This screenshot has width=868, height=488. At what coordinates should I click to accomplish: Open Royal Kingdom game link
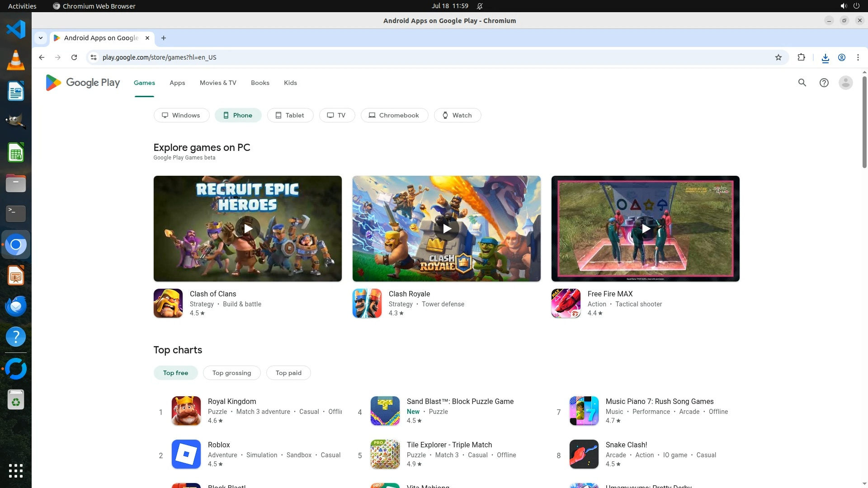pos(232,401)
